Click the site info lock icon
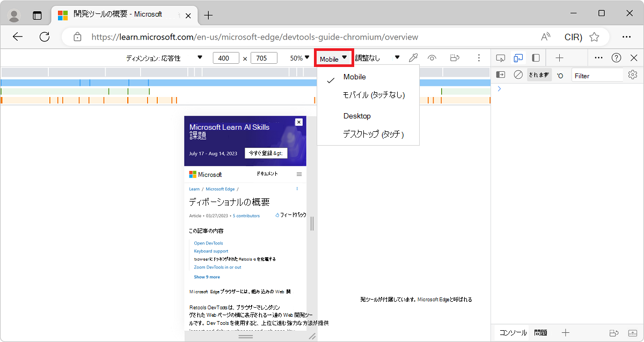The image size is (644, 342). point(77,37)
